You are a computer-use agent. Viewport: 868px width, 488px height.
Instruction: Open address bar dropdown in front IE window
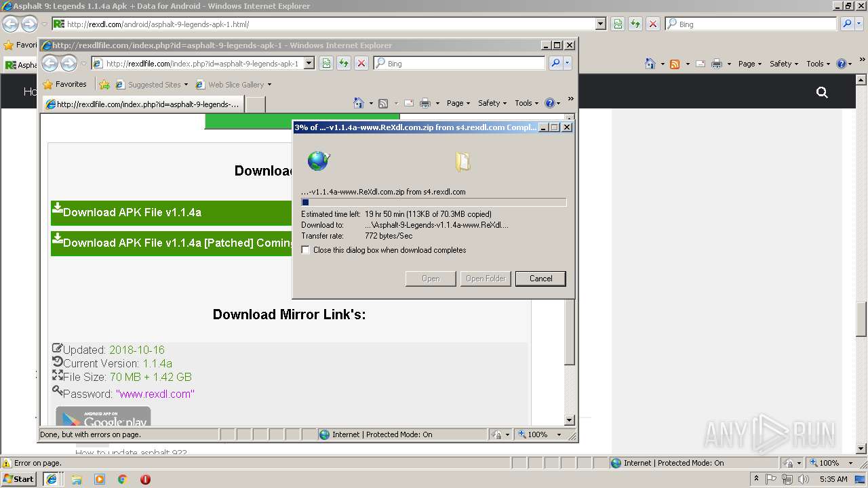click(x=309, y=63)
